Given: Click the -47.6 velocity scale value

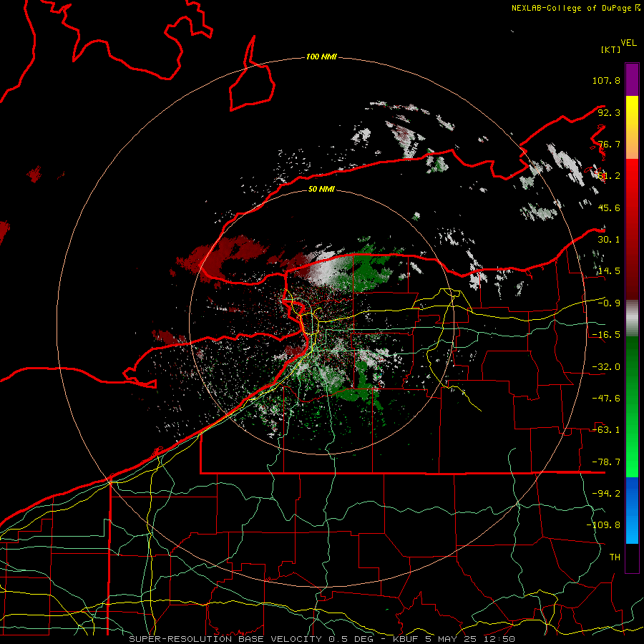Looking at the screenshot, I should [606, 398].
